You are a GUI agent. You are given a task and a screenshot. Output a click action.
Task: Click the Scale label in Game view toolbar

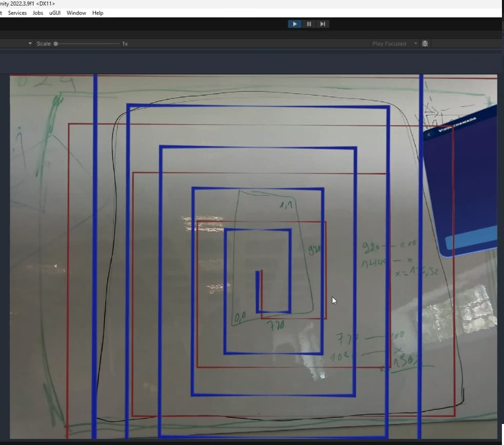tap(44, 44)
